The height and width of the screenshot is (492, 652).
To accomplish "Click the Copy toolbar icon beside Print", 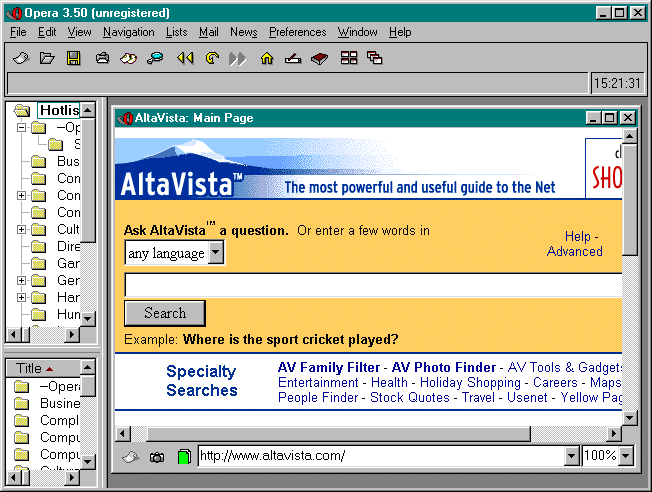I will (x=128, y=58).
